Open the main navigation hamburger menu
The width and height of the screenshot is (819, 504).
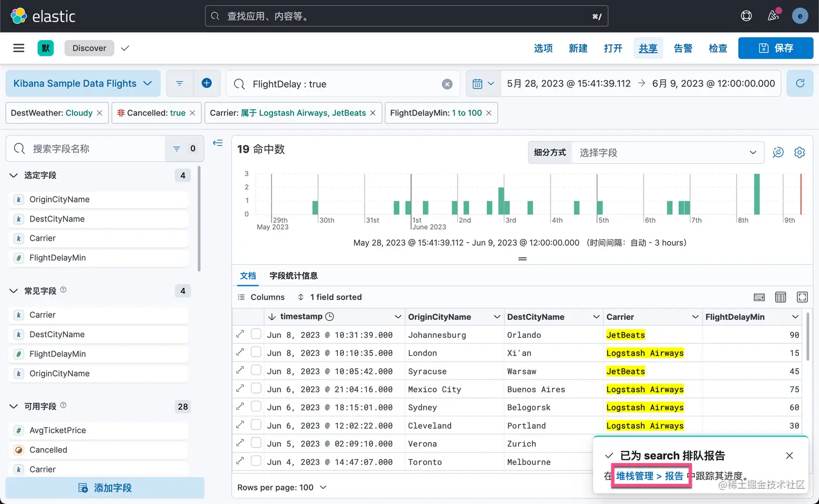tap(19, 48)
